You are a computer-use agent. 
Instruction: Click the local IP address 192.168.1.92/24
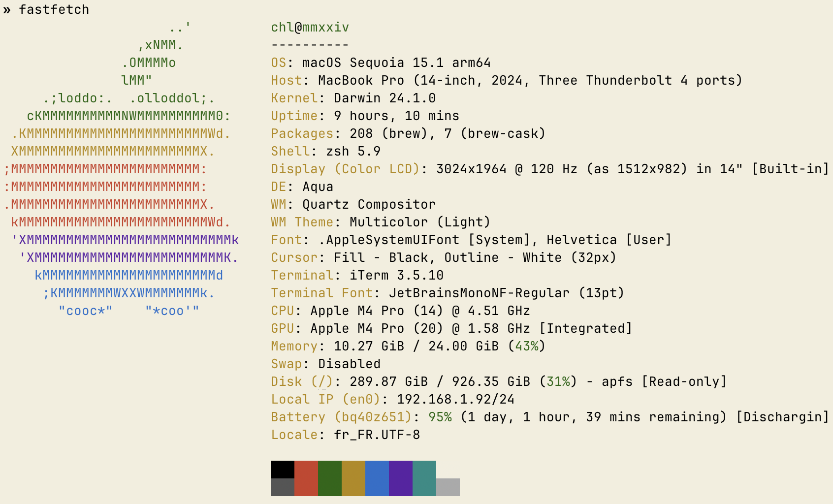click(455, 400)
